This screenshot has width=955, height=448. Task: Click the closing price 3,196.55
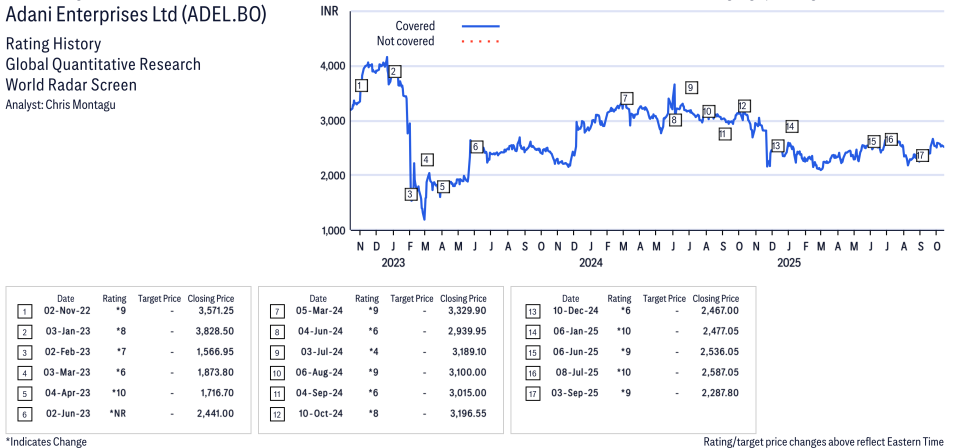point(462,412)
